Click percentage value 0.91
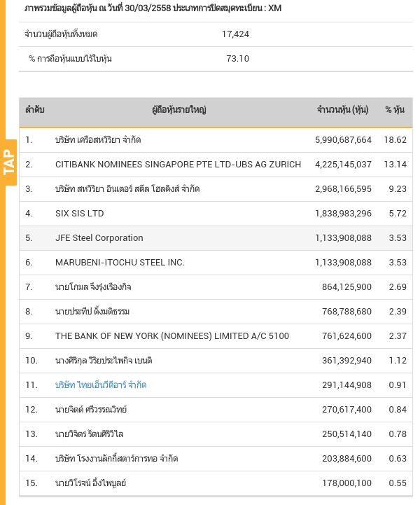 [398, 385]
